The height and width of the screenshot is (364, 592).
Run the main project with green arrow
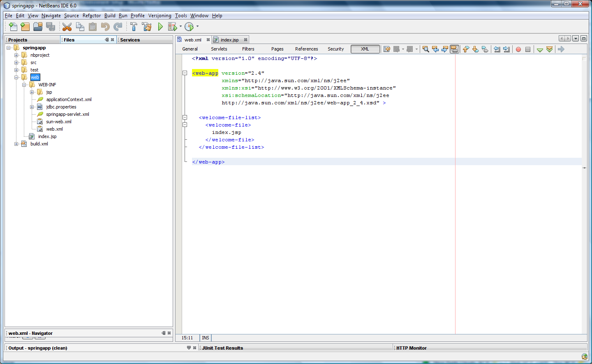click(160, 27)
